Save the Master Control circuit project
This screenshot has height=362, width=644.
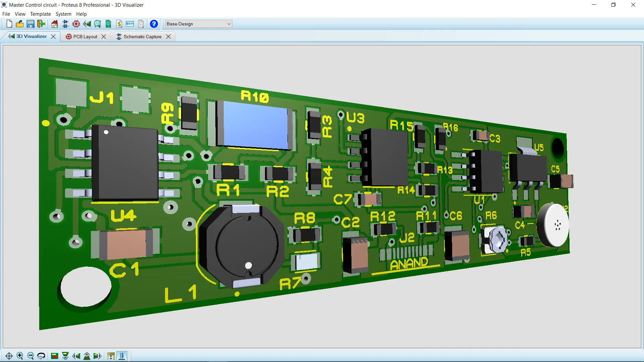31,24
